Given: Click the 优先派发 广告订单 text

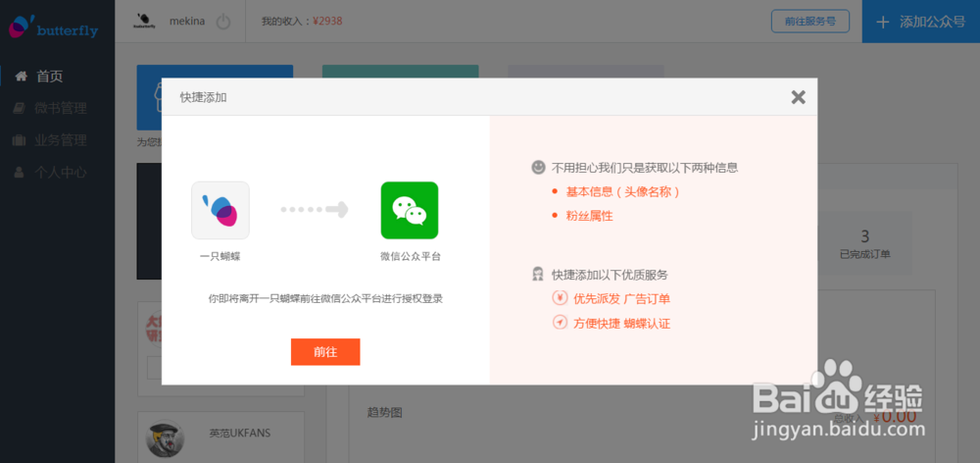Looking at the screenshot, I should 621,299.
